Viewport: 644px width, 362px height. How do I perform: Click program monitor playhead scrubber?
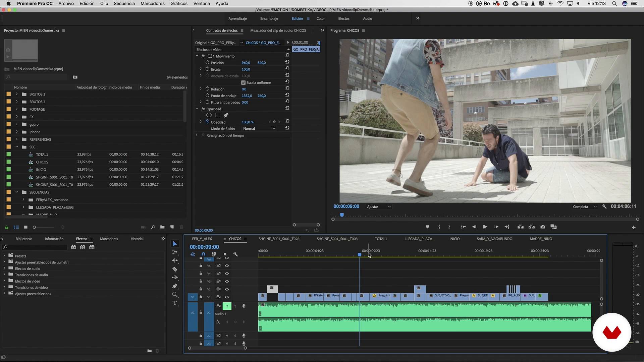(342, 215)
